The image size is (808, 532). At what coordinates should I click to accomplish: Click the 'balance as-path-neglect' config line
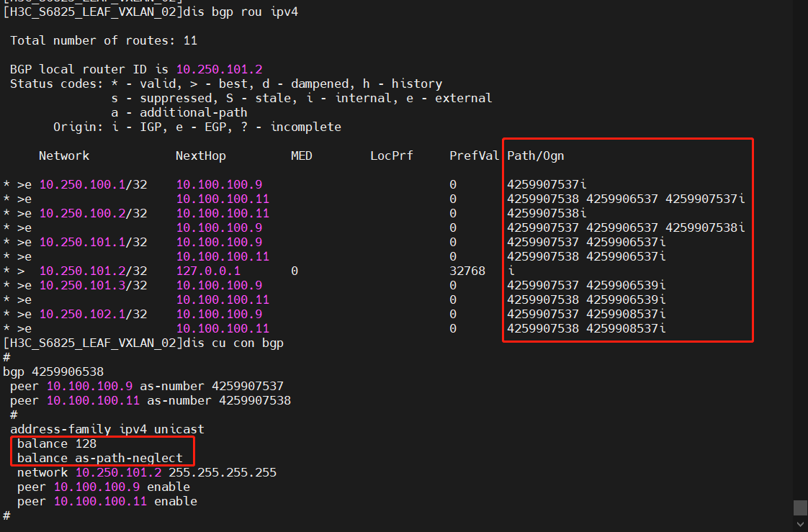click(x=105, y=458)
